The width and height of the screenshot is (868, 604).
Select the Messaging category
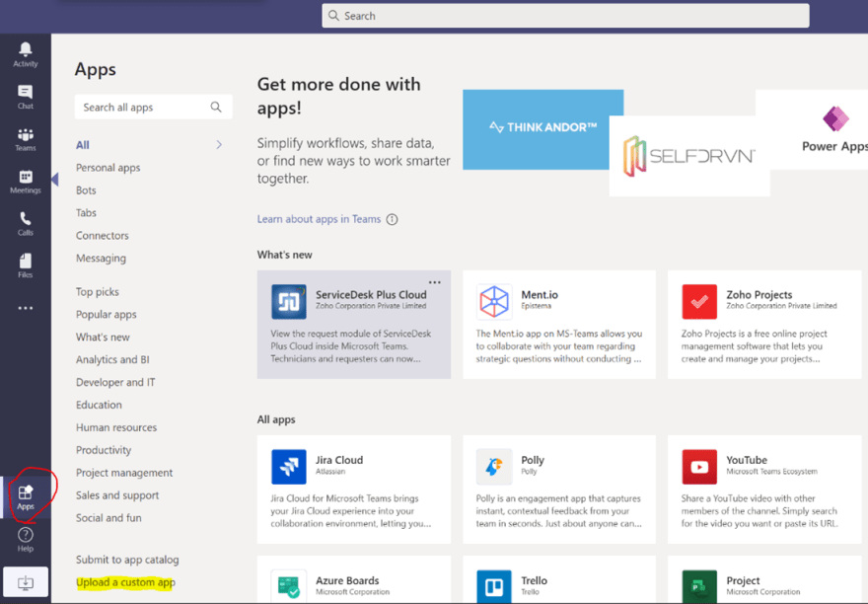pyautogui.click(x=101, y=259)
